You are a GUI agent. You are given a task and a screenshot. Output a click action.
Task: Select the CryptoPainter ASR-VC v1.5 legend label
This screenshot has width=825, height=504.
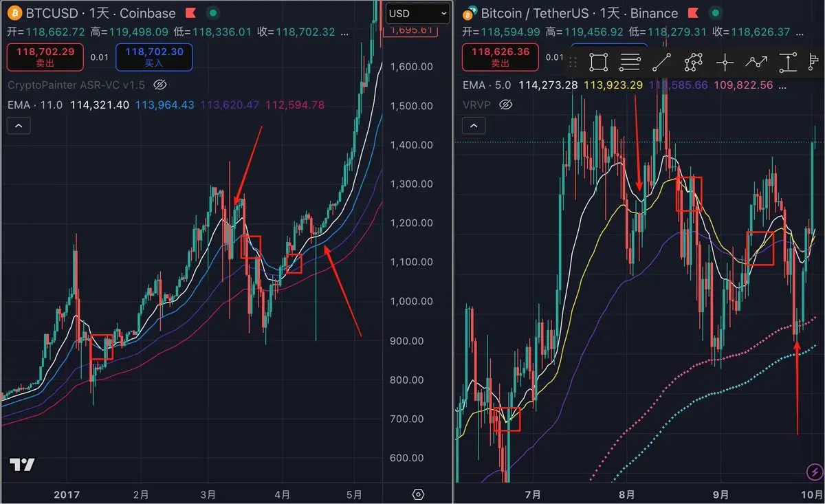click(x=76, y=85)
